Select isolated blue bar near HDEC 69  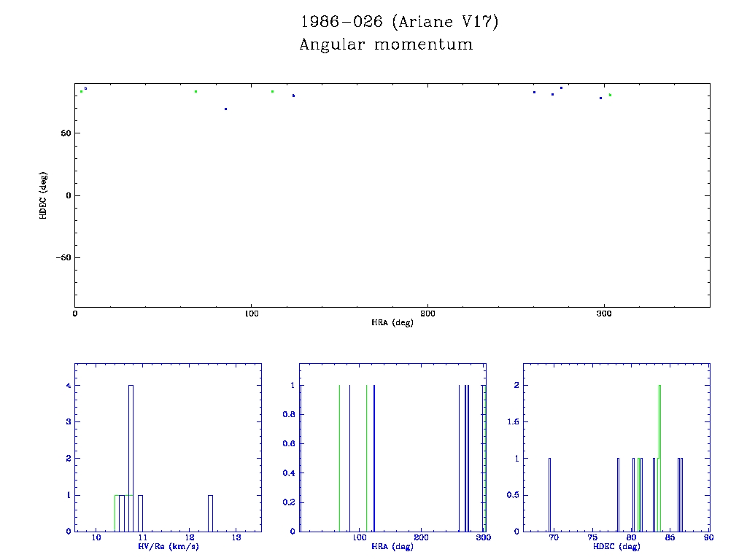point(549,494)
